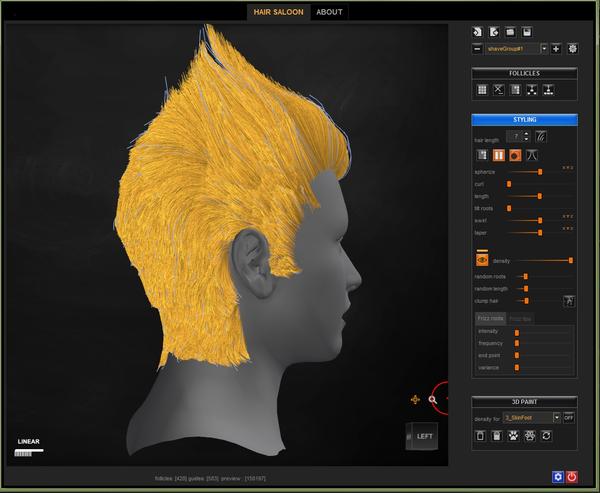
Task: Toggle hair visibility with the eye icon
Action: click(x=482, y=260)
